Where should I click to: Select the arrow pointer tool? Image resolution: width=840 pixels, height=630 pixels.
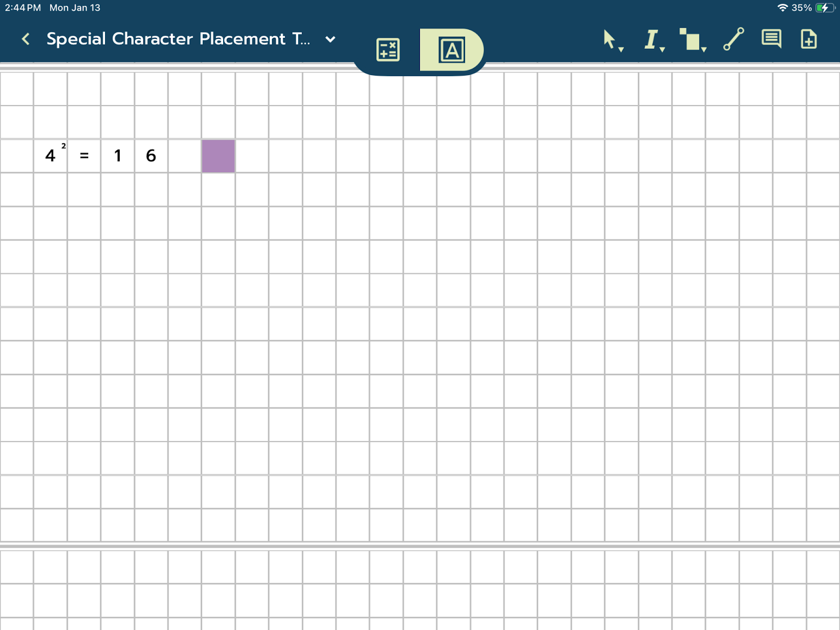click(609, 39)
